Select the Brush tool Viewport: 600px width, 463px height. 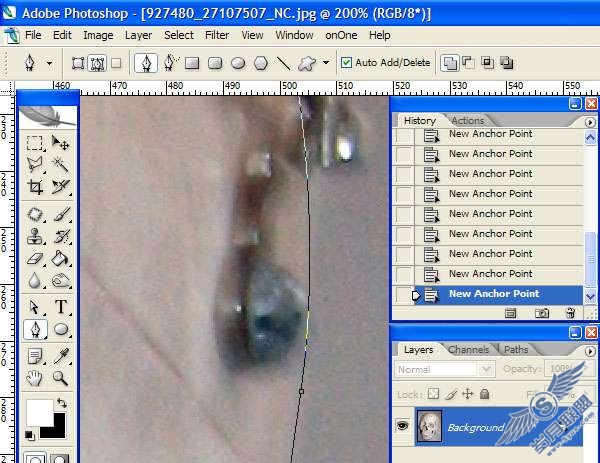point(60,214)
